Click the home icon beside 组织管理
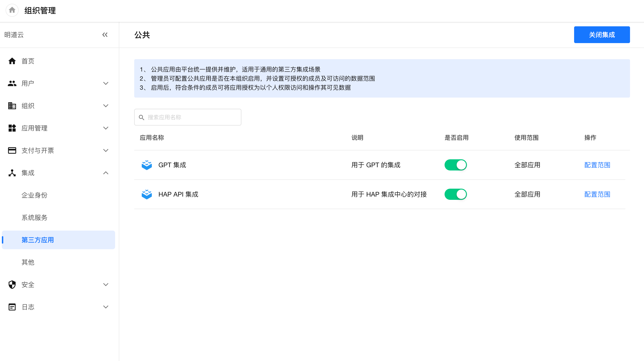The width and height of the screenshot is (644, 361). (12, 10)
